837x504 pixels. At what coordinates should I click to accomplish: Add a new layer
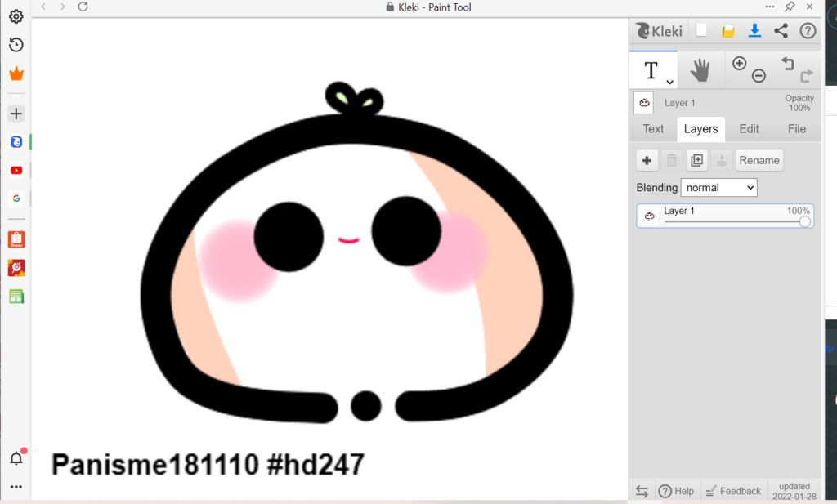point(647,161)
